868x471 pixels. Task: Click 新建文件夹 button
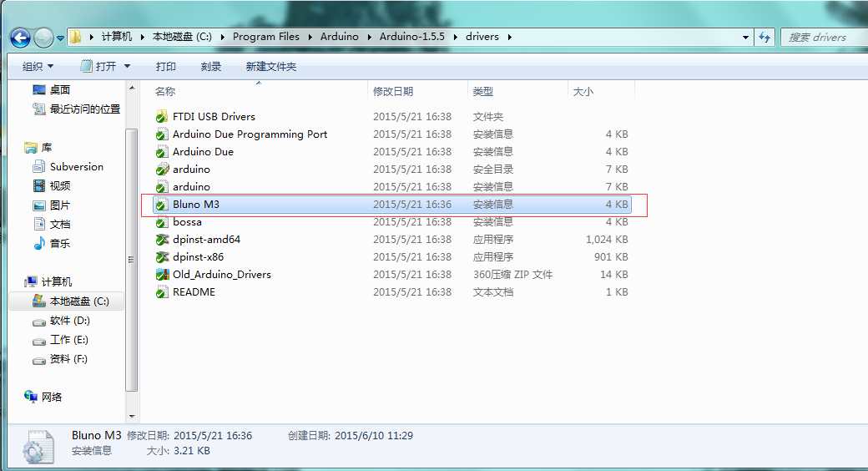click(270, 67)
